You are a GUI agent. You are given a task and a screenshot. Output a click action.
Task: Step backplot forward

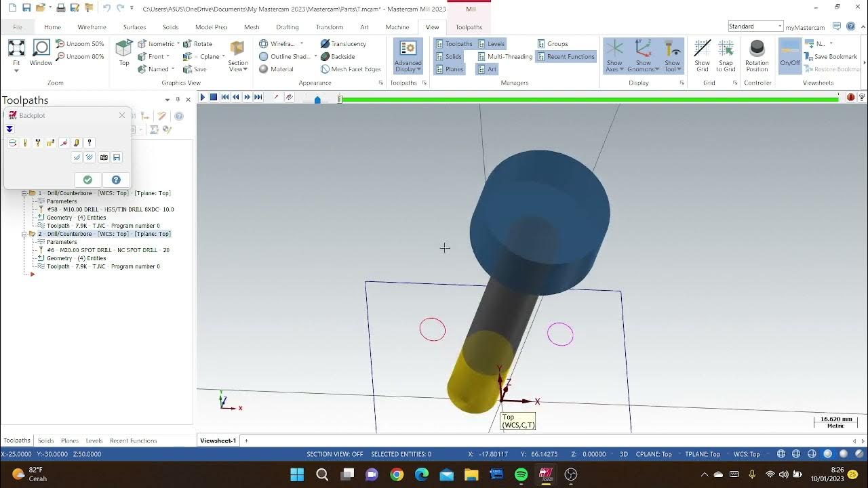pyautogui.click(x=247, y=98)
